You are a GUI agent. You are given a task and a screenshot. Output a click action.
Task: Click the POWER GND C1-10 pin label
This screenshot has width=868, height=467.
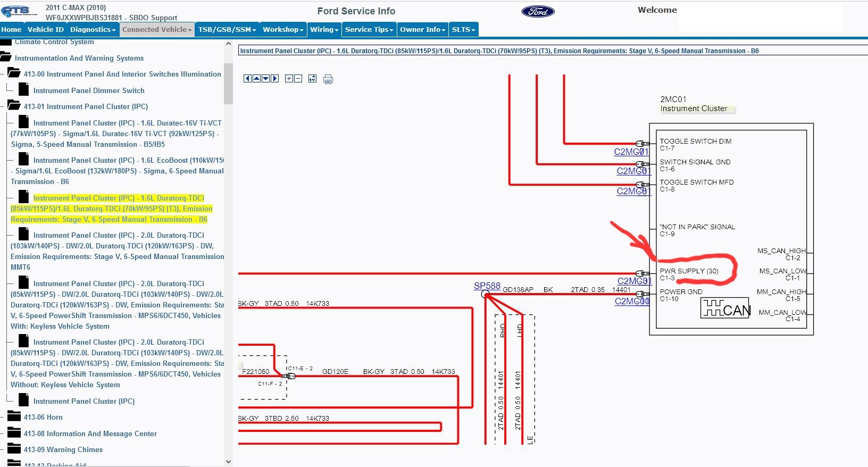681,295
